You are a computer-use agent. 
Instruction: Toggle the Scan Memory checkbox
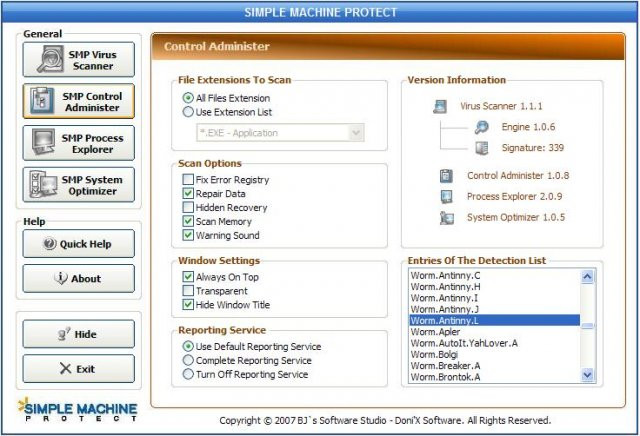pyautogui.click(x=188, y=221)
